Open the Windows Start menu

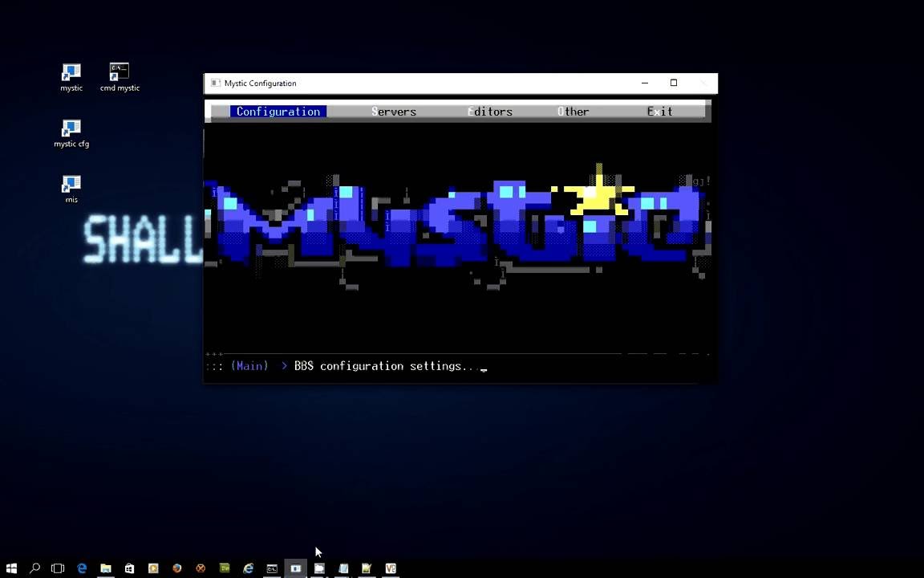click(x=11, y=568)
